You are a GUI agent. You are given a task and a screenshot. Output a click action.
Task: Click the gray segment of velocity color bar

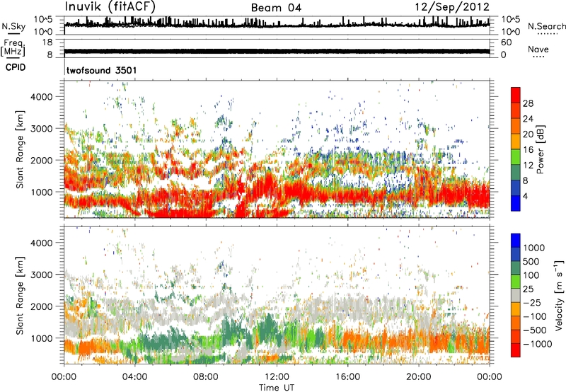point(516,295)
